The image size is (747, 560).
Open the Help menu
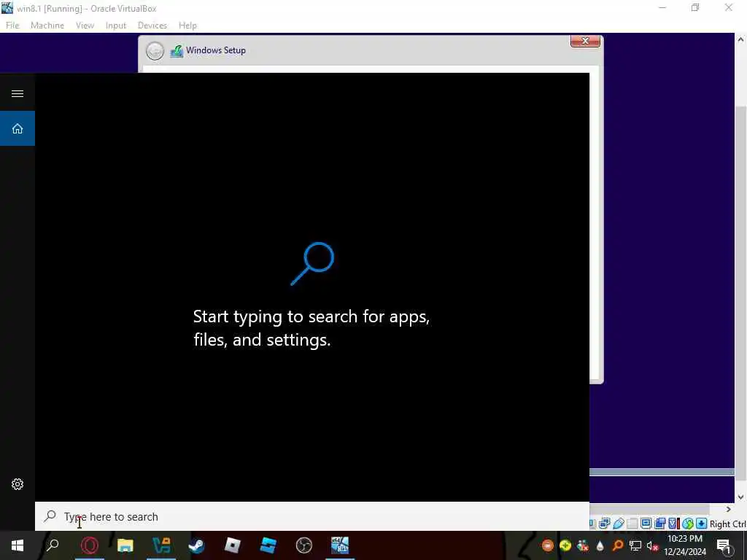pyautogui.click(x=187, y=26)
